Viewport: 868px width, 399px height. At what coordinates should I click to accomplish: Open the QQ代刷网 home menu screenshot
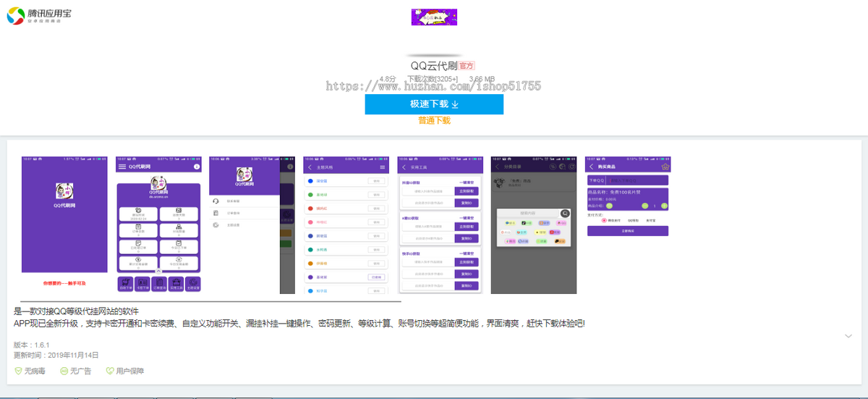coord(158,224)
